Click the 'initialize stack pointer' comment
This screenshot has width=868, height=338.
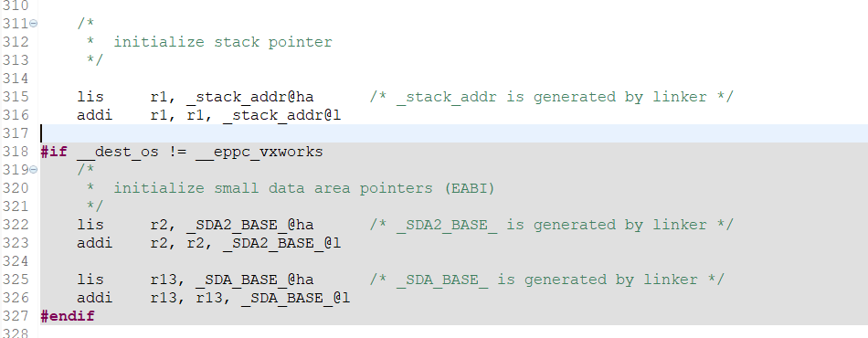coord(223,42)
